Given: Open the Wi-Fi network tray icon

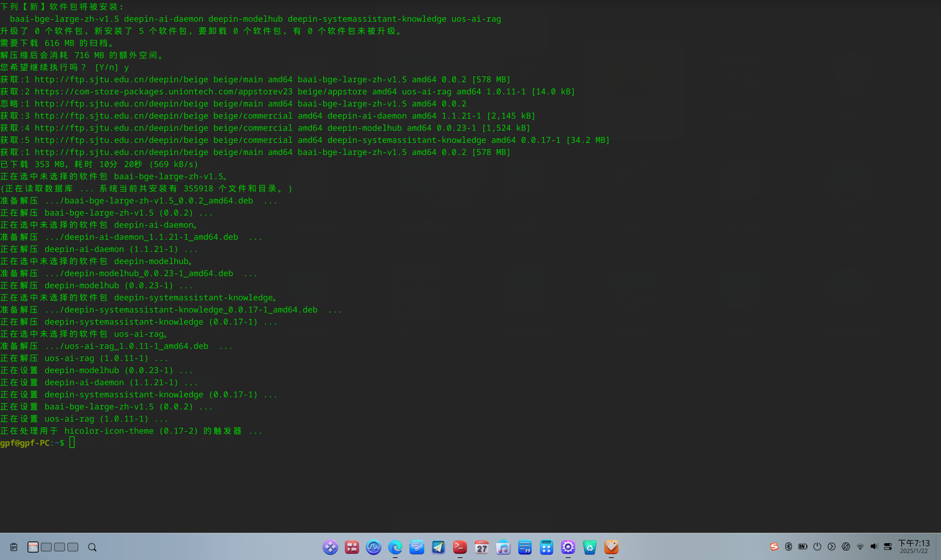Looking at the screenshot, I should 860,546.
